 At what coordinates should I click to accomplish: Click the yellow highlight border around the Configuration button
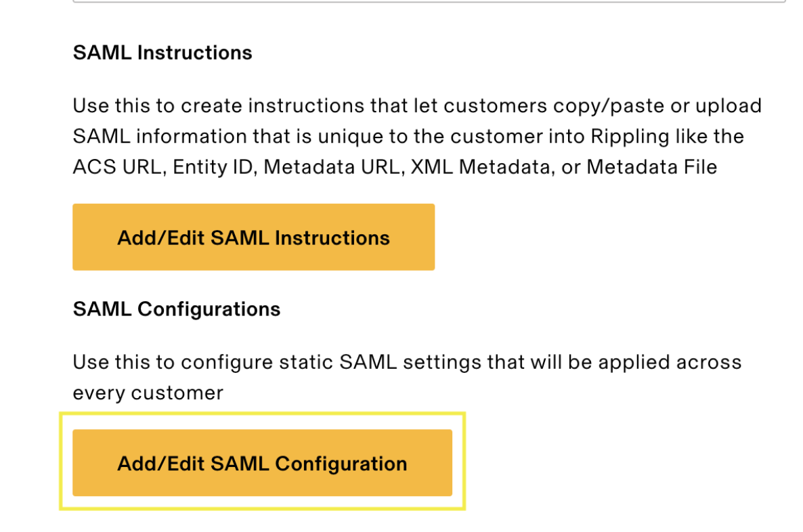click(262, 412)
